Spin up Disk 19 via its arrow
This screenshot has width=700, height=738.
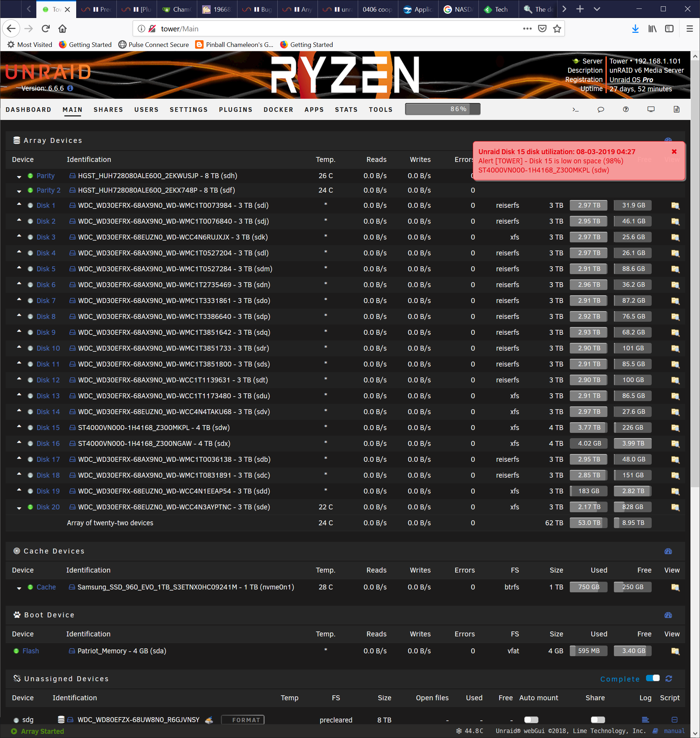click(19, 490)
